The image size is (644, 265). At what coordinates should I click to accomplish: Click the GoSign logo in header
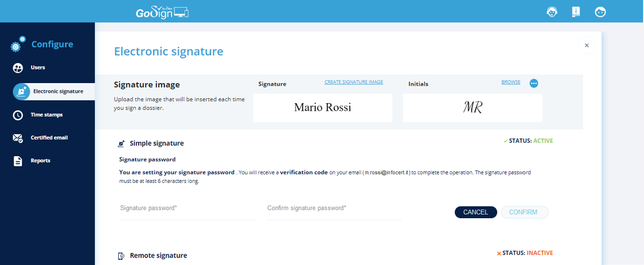point(162,12)
